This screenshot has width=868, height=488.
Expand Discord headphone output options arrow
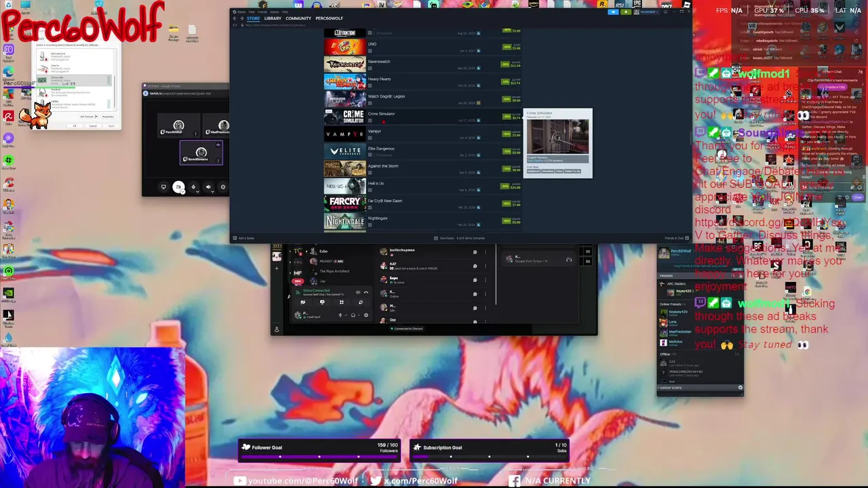[x=359, y=315]
